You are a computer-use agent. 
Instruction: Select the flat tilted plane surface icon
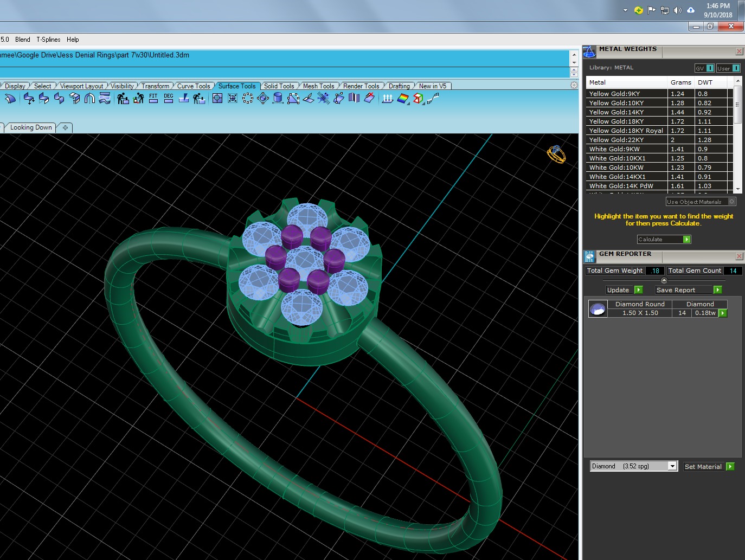point(309,98)
